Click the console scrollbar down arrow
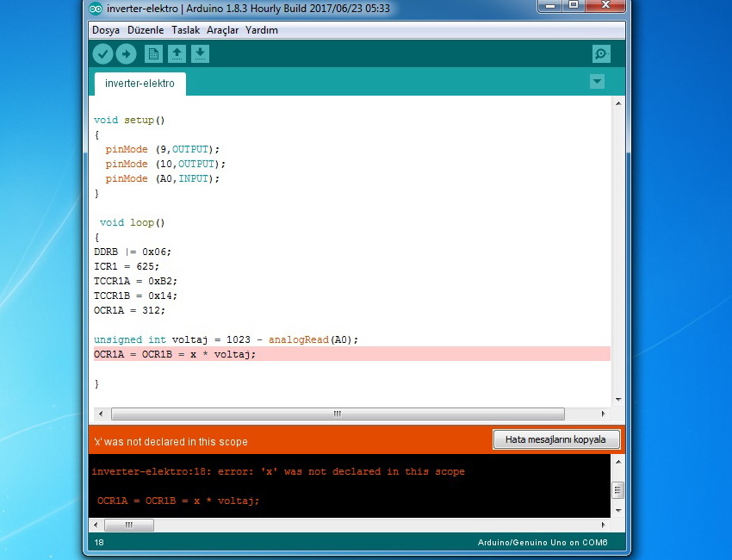 (618, 511)
